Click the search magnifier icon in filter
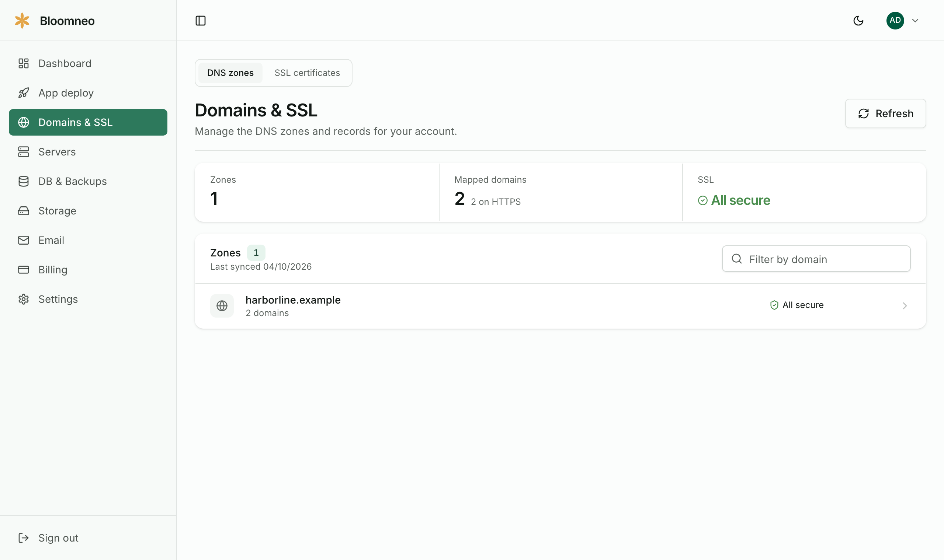This screenshot has width=944, height=560. click(x=737, y=259)
